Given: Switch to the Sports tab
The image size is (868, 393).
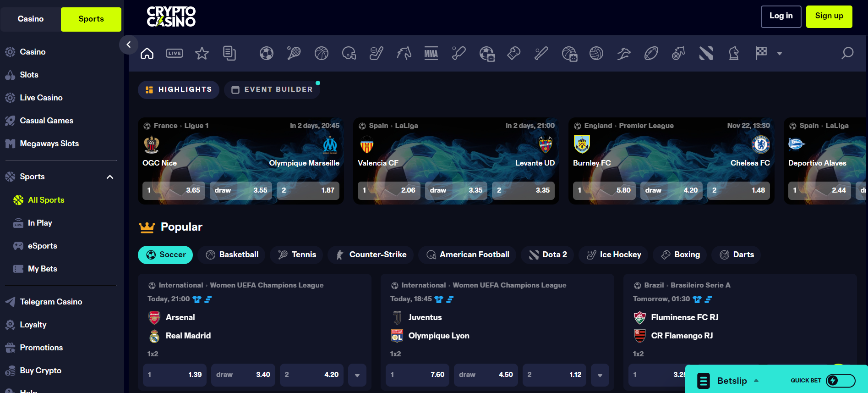Looking at the screenshot, I should pos(91,19).
